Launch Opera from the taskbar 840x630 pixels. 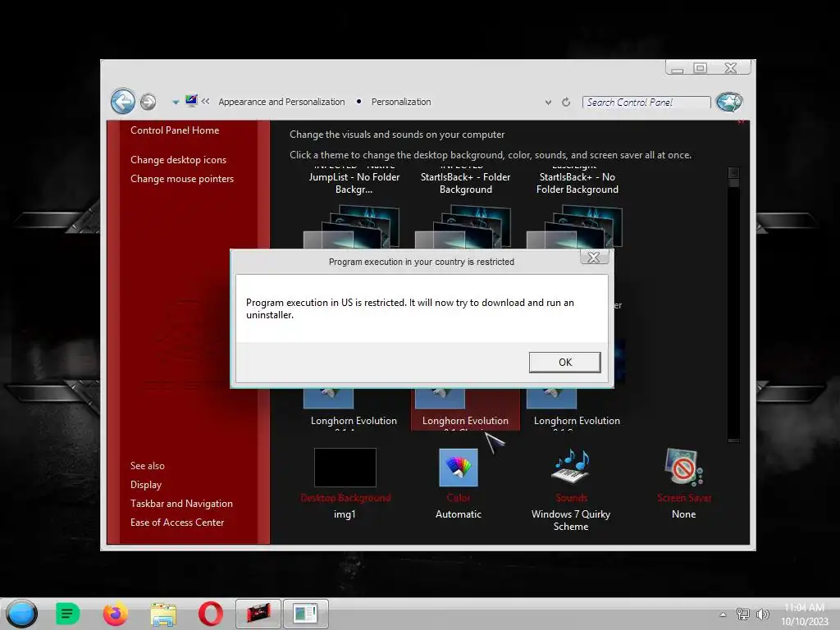click(x=211, y=614)
